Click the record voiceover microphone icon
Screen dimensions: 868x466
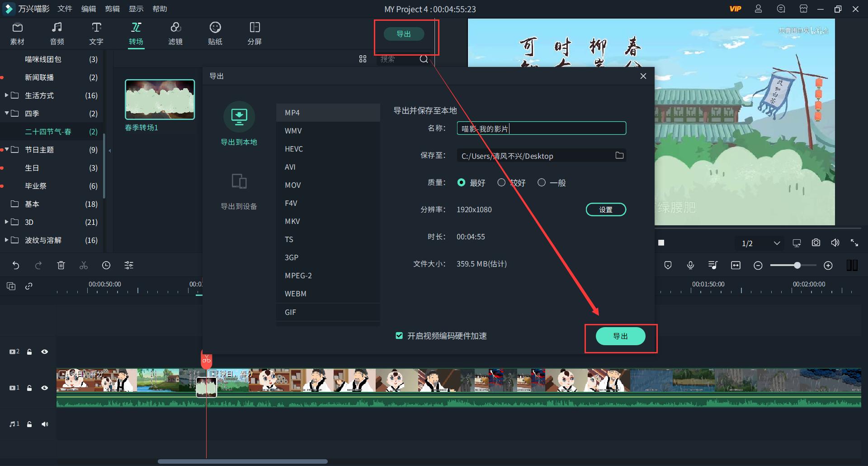coord(690,265)
